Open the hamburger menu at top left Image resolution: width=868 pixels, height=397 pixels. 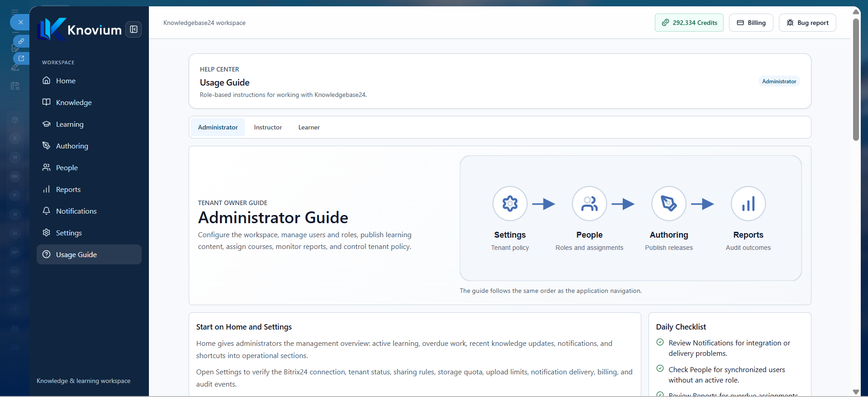pyautogui.click(x=15, y=12)
